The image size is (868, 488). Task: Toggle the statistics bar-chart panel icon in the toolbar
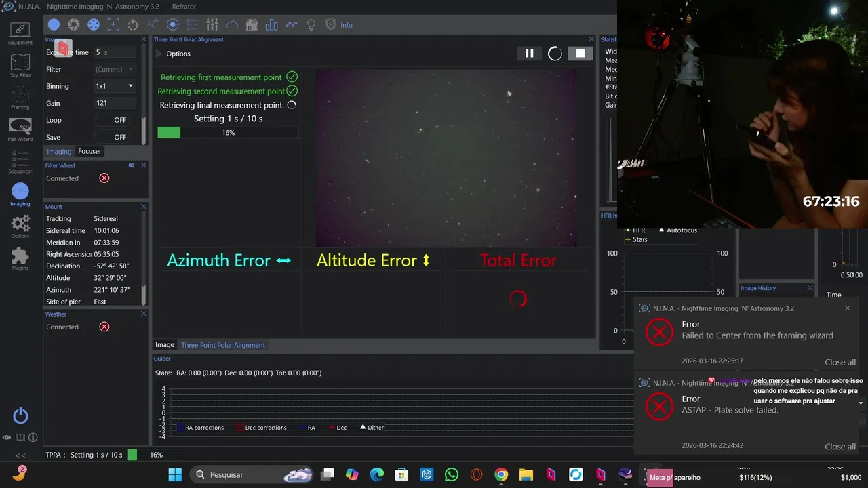(x=272, y=25)
